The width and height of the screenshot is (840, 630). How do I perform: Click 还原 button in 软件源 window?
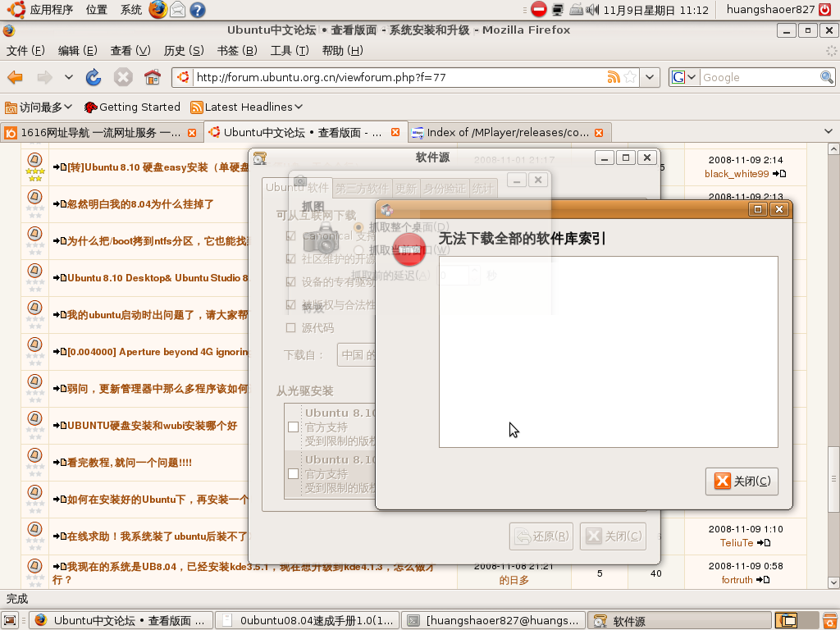(541, 536)
